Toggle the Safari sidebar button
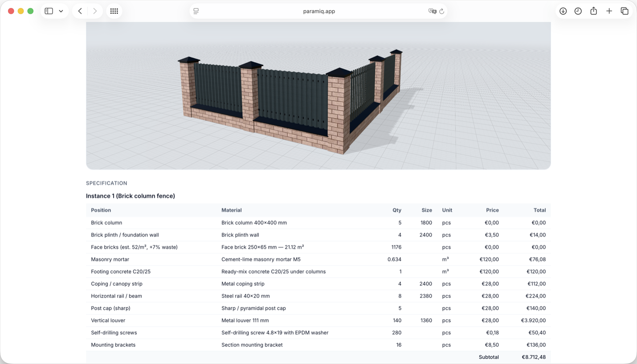Screen dimensions: 637x364 49,11
